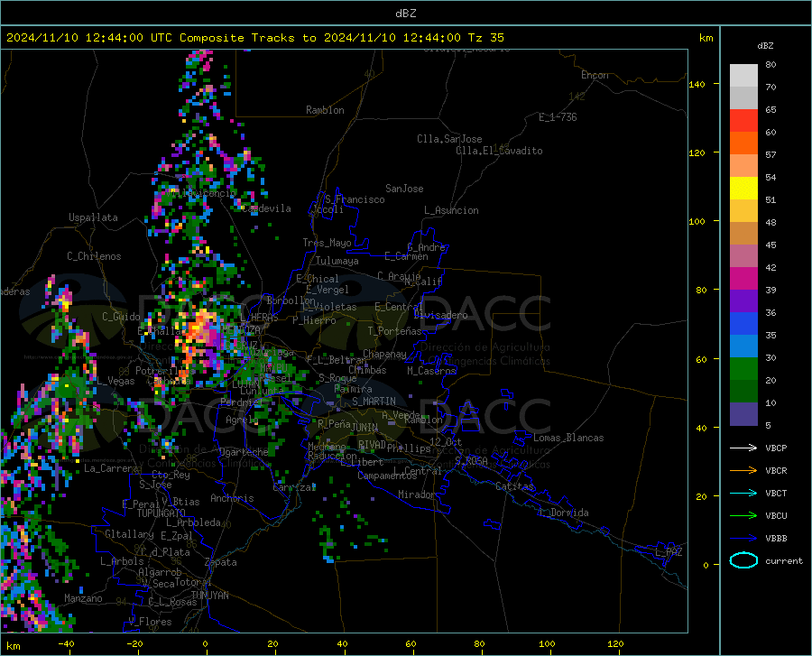Click the legend's dBZ heading above scale
The width and height of the screenshot is (812, 656).
(765, 45)
